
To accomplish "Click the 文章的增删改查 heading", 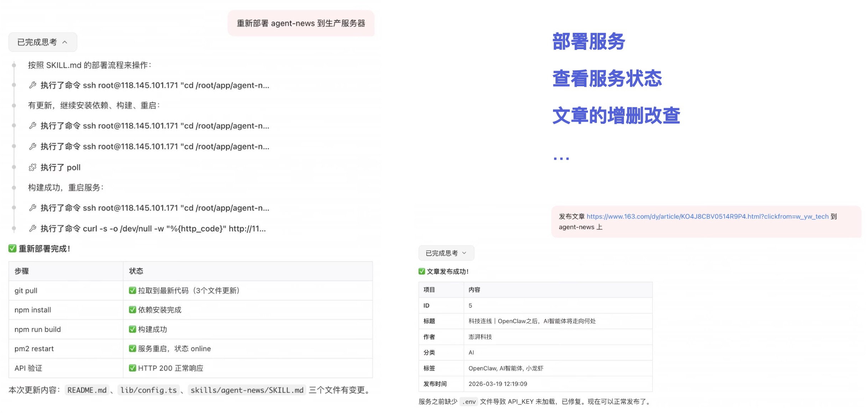I will 616,116.
